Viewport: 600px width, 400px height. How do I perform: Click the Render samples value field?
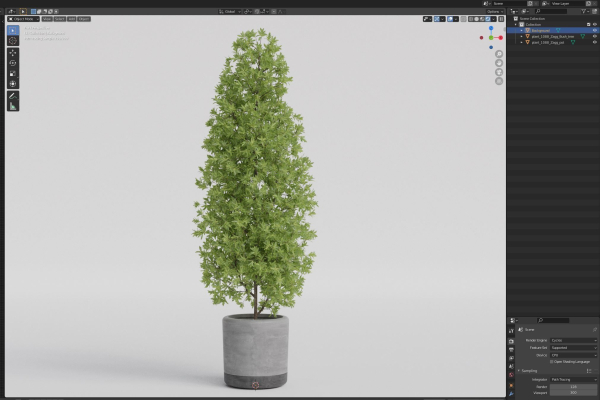[x=573, y=387]
